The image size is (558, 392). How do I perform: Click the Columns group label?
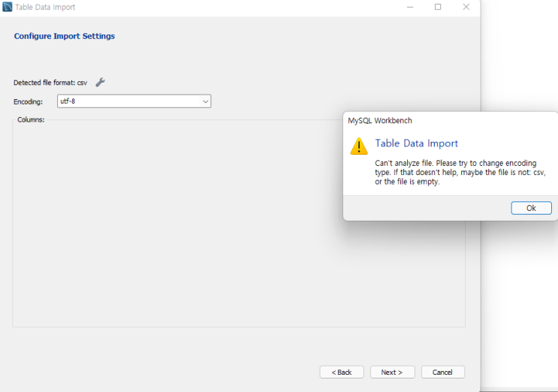[x=31, y=119]
